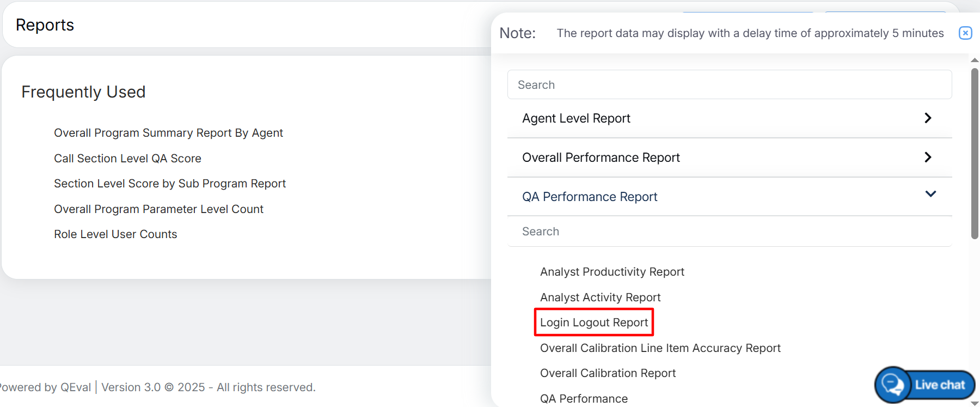This screenshot has height=407, width=980.
Task: Open Analyst Activity Report
Action: 600,297
